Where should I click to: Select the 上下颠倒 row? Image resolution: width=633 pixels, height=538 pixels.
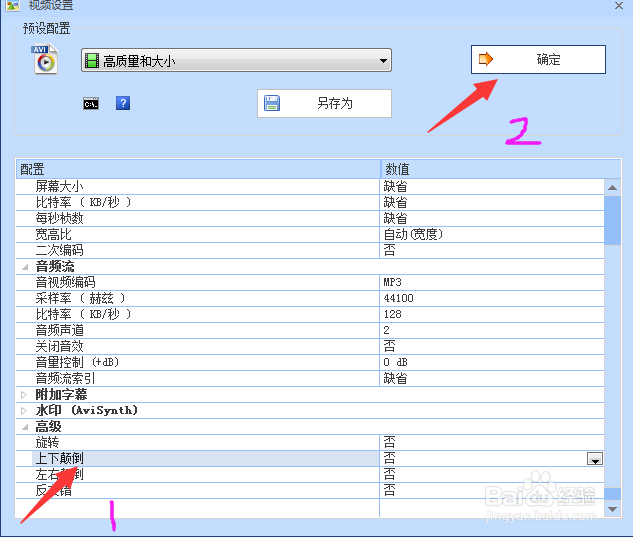[310, 458]
